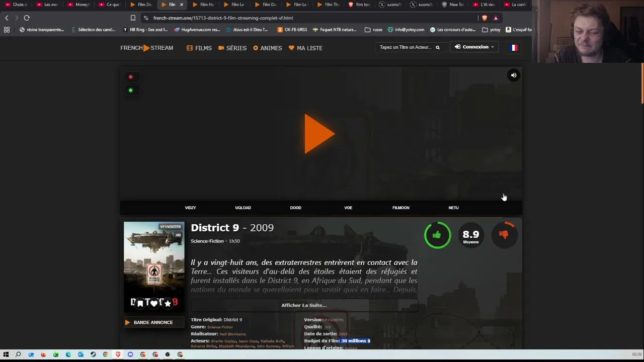Open MA LISTE page
The height and width of the screenshot is (362, 644).
point(305,48)
